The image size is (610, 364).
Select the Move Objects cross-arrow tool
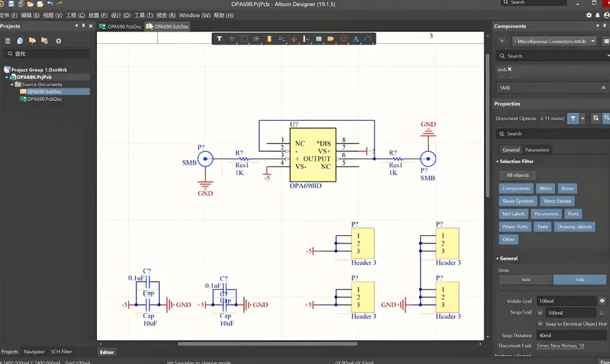pos(232,39)
